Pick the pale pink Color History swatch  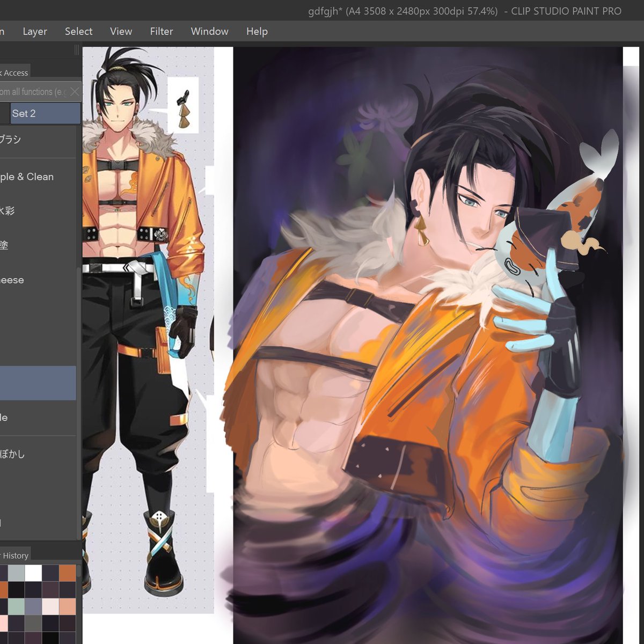coord(50,606)
